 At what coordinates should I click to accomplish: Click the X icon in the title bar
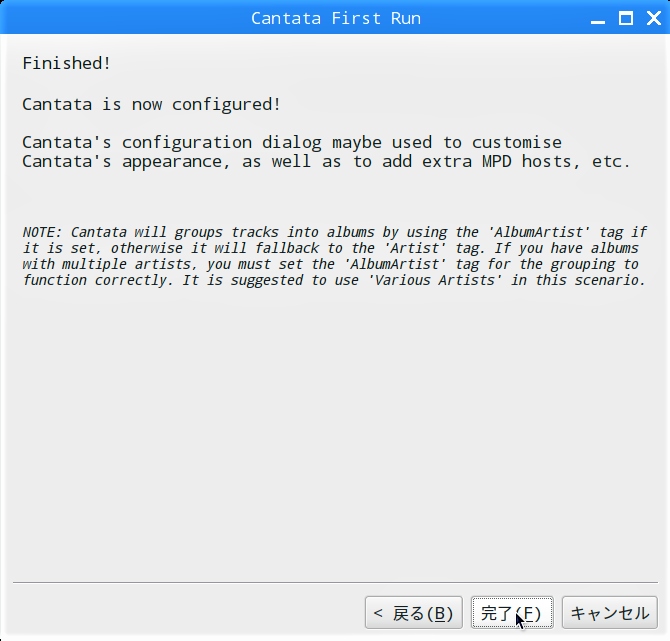coord(654,18)
